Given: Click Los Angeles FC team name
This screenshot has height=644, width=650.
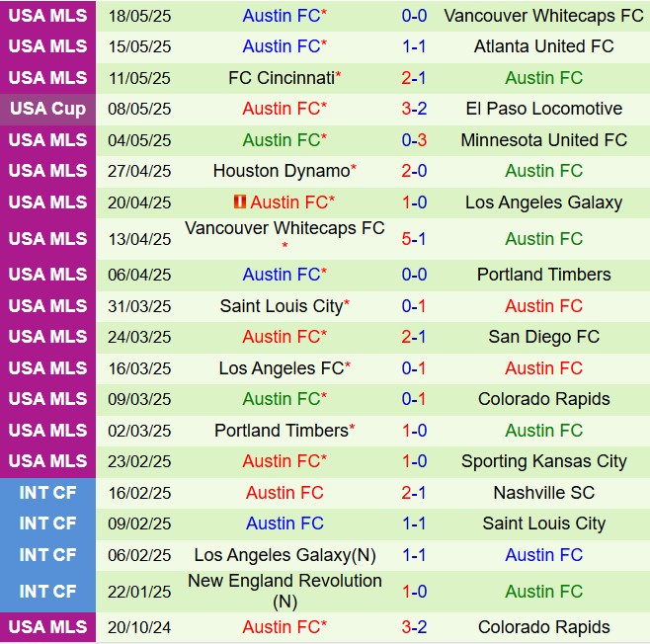Looking at the screenshot, I should (x=282, y=368).
